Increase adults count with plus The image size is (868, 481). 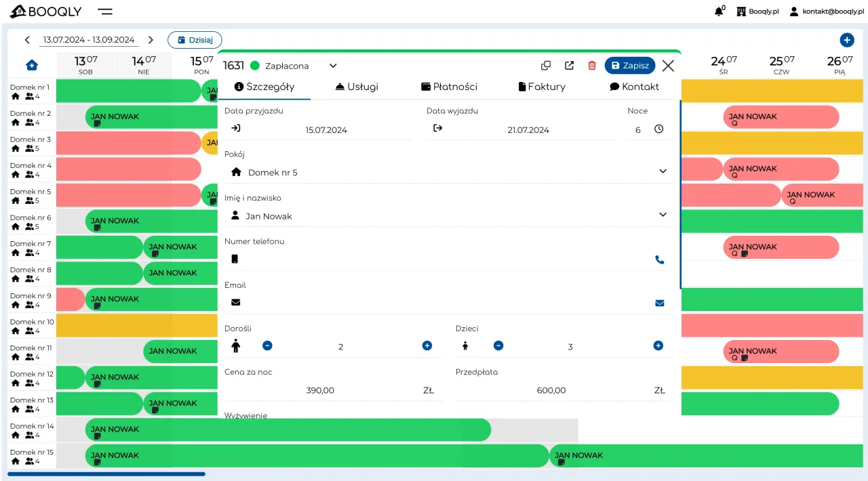[x=427, y=346]
